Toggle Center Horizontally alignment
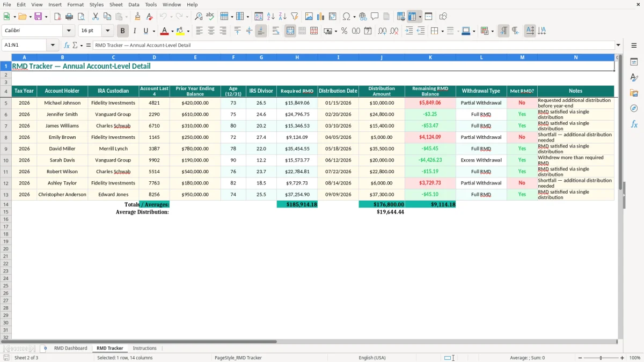This screenshot has height=362, width=644. (211, 31)
